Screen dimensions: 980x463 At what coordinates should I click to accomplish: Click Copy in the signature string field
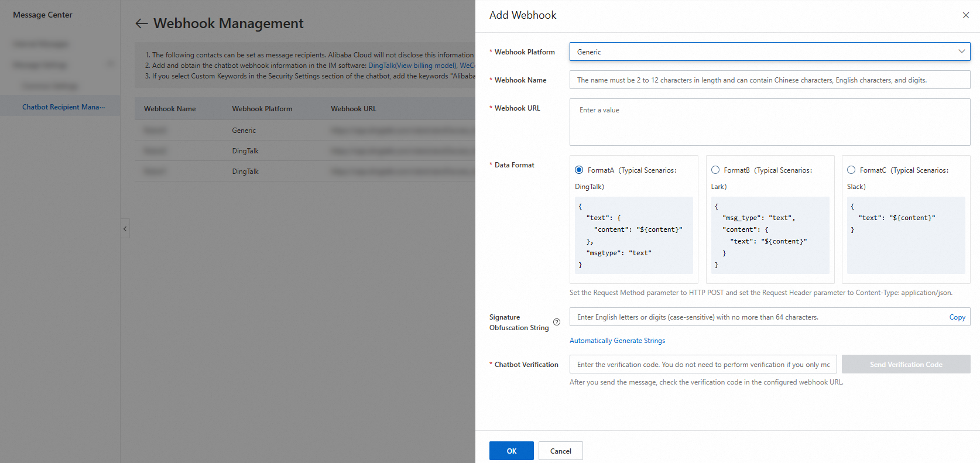coord(957,317)
